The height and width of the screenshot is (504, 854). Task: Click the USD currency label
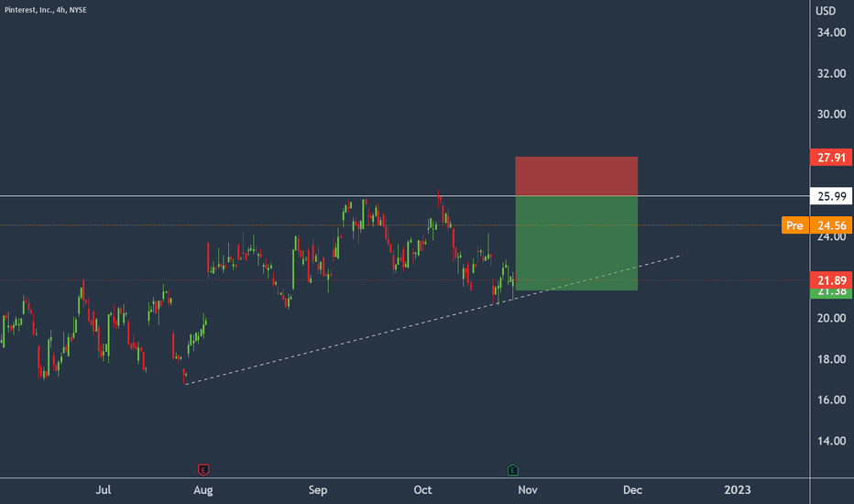click(826, 11)
